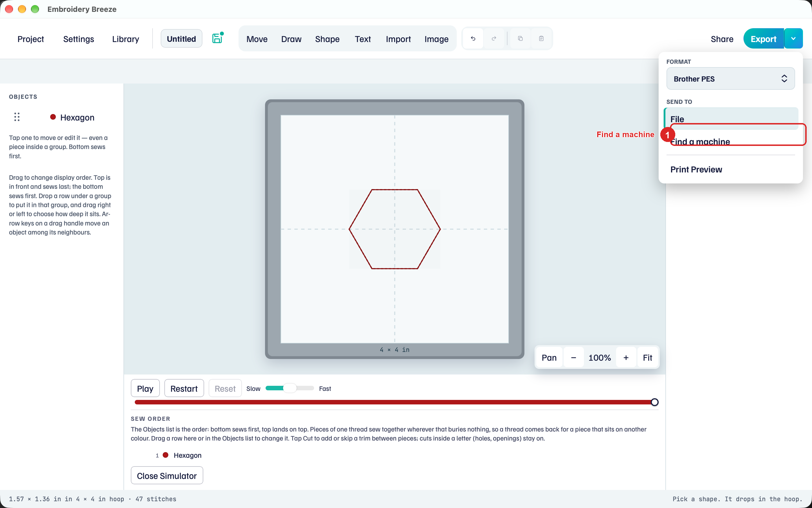Select the Move tool
812x508 pixels.
coord(257,39)
